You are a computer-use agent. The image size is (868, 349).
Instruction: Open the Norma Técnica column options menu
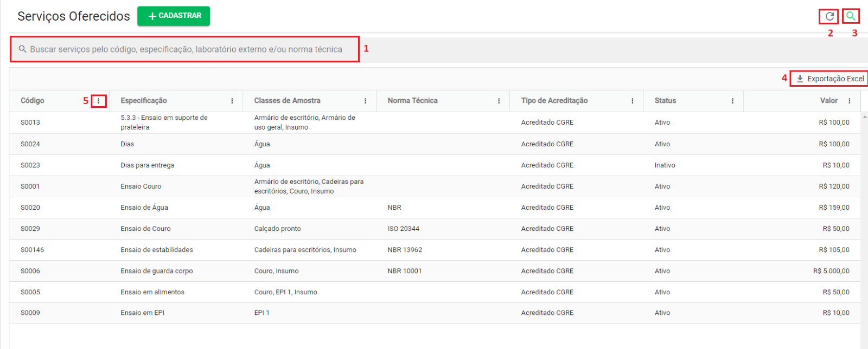click(499, 101)
